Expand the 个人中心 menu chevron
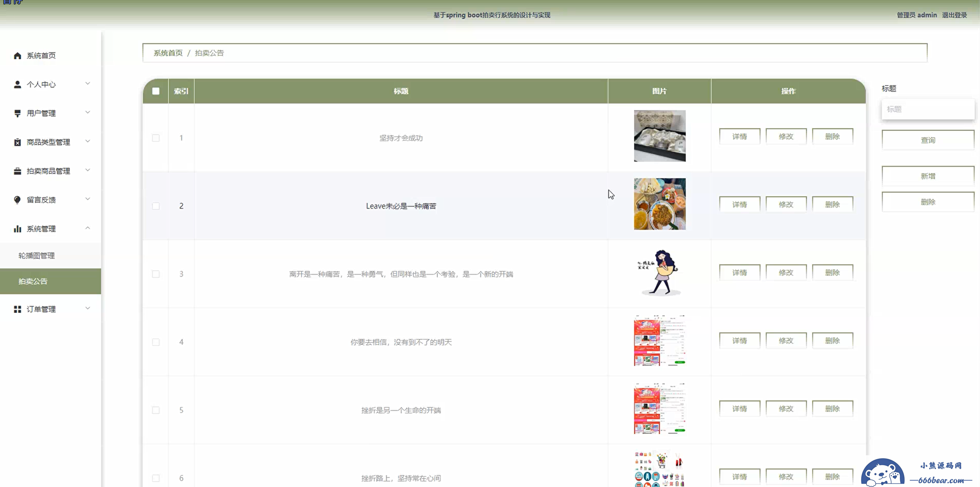This screenshot has height=487, width=980. [x=87, y=84]
